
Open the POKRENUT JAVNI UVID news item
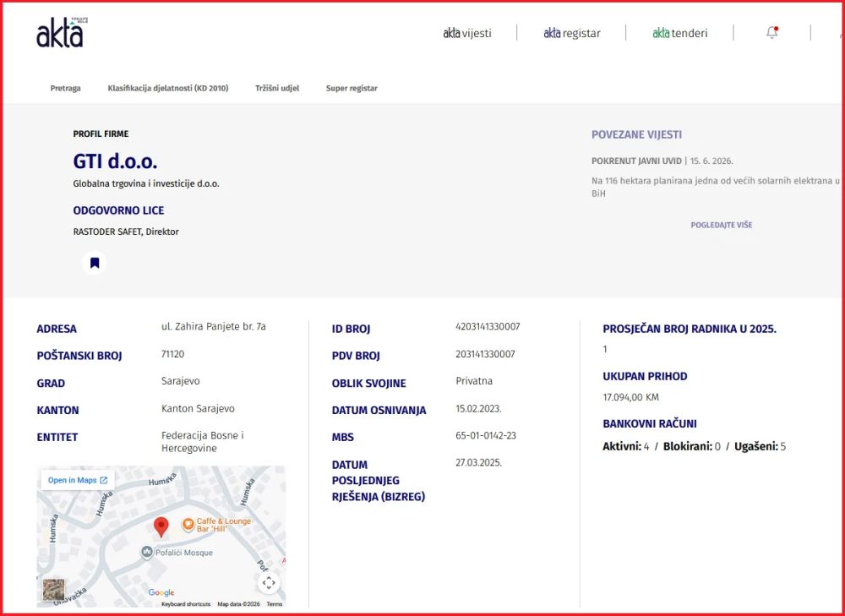[636, 161]
